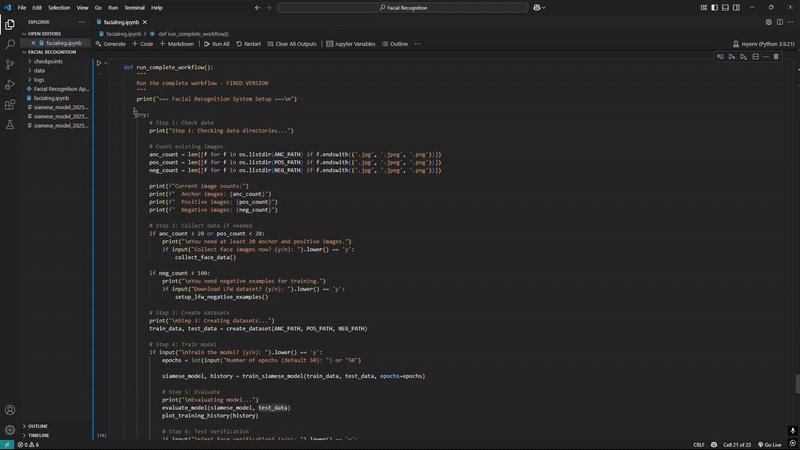Toggle the bottom panel

pyautogui.click(x=725, y=8)
